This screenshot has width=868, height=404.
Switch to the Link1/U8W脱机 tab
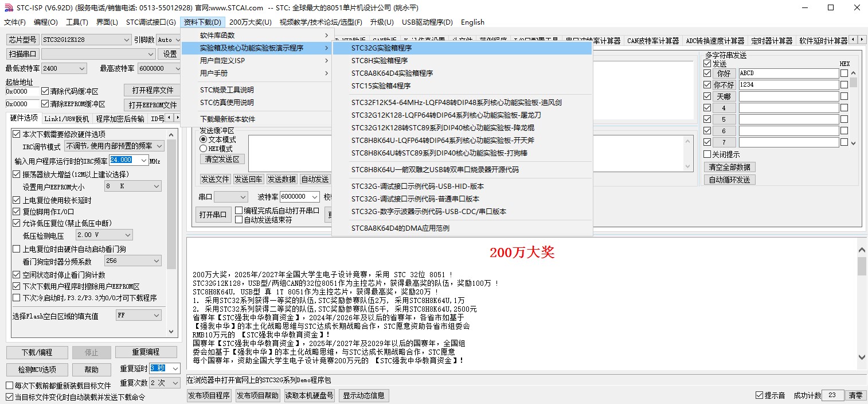[x=66, y=119]
